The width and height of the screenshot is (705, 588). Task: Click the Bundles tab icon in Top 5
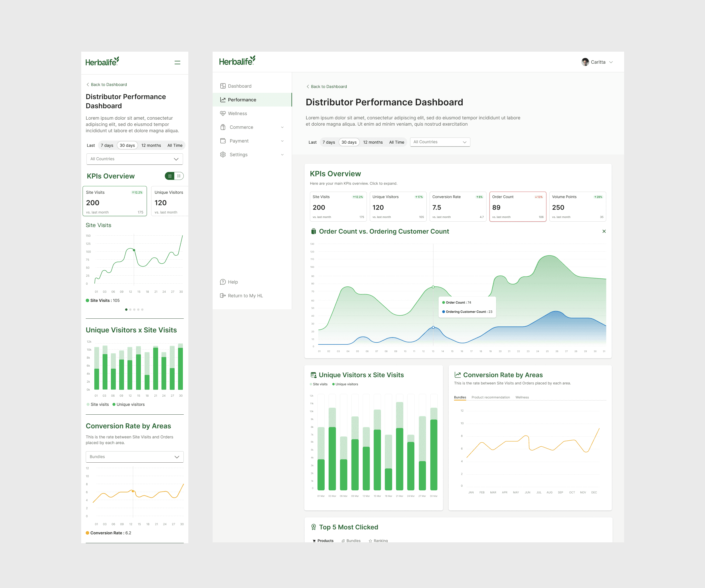[x=343, y=541]
